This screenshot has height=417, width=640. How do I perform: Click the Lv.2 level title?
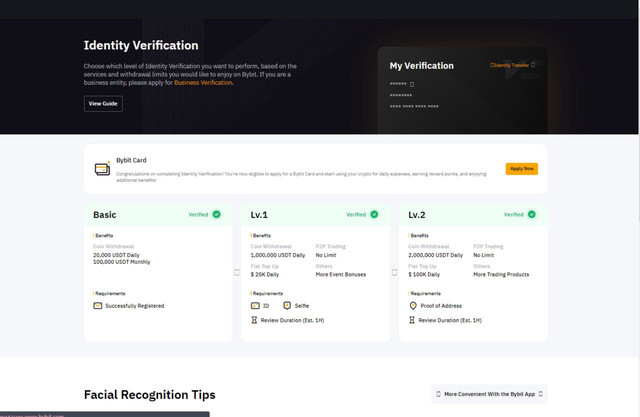(417, 215)
